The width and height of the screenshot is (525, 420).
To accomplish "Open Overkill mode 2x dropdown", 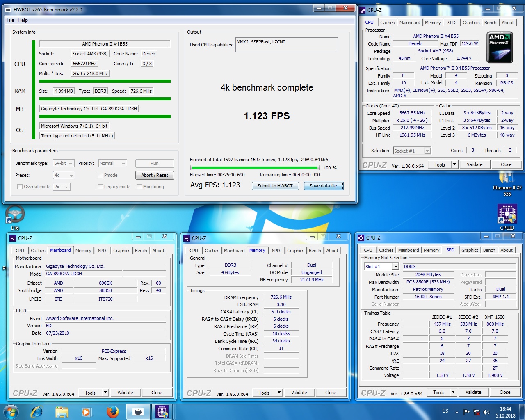I will 62,187.
